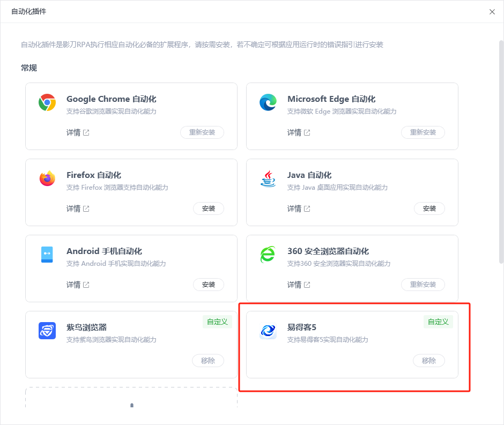Click the 自定义 tag on 紫鸟浏览器 card
Image resolution: width=504 pixels, height=425 pixels.
(x=217, y=322)
